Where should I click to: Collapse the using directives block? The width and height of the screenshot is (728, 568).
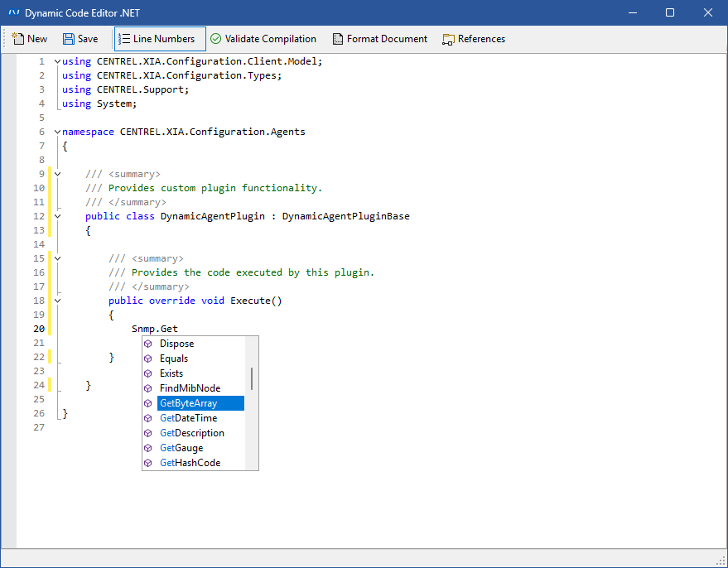(x=57, y=61)
